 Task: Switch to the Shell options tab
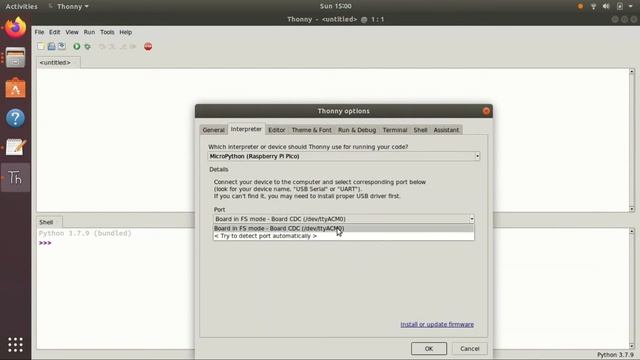(x=420, y=130)
